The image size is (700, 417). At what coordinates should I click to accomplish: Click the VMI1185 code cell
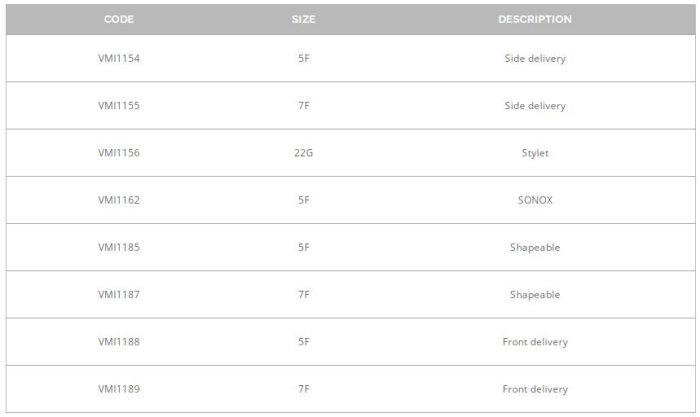(x=118, y=247)
